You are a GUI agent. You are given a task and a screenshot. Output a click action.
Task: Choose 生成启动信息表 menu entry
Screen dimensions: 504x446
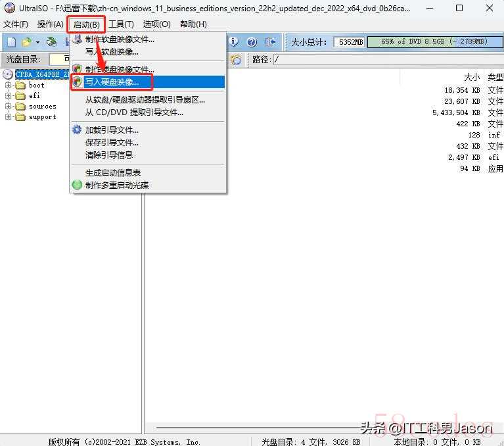(148, 173)
